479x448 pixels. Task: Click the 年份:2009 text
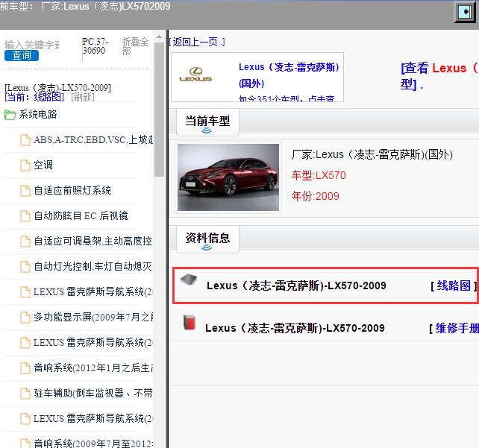point(316,196)
